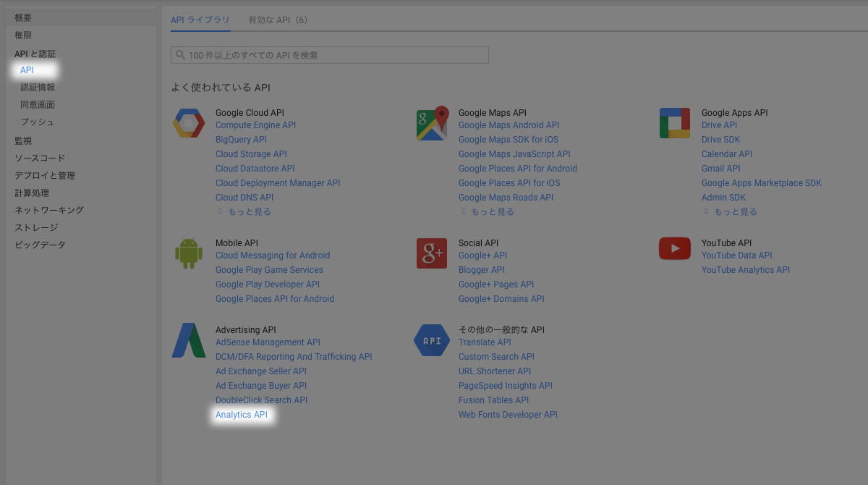This screenshot has width=868, height=485.
Task: Open the Analytics API link
Action: point(242,415)
